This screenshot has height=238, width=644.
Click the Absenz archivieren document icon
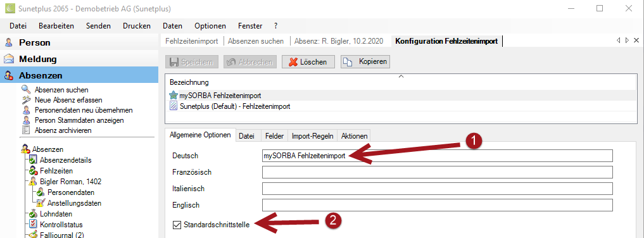point(27,130)
